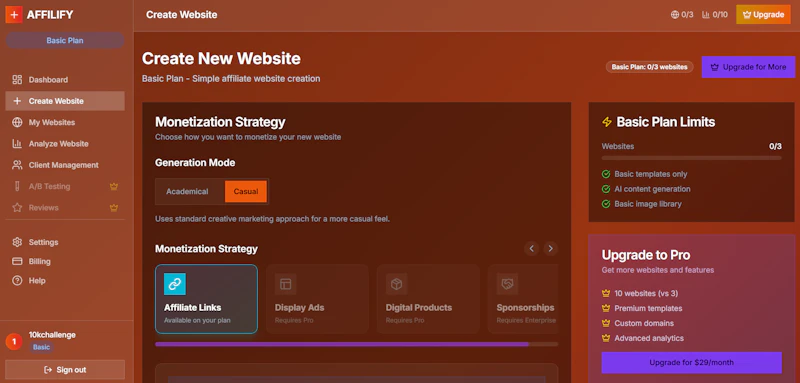Click the Sponsorships handshake icon
Viewport: 800px width, 383px height.
tap(507, 284)
